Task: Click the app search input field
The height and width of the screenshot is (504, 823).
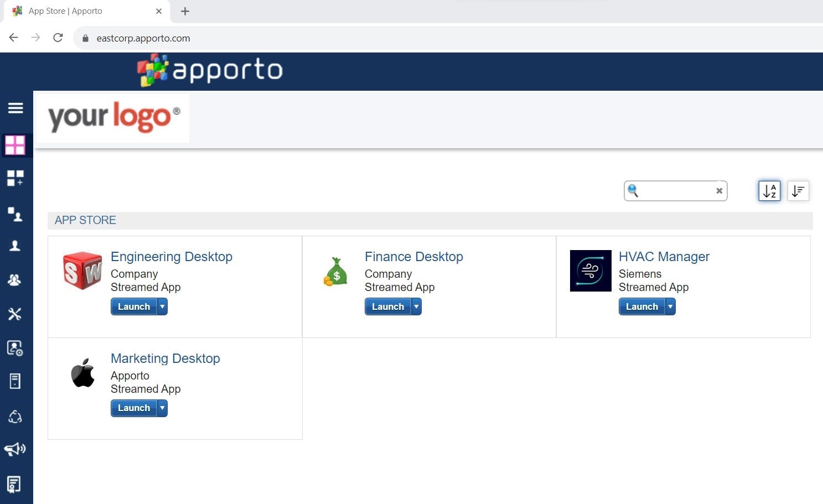Action: pyautogui.click(x=676, y=191)
